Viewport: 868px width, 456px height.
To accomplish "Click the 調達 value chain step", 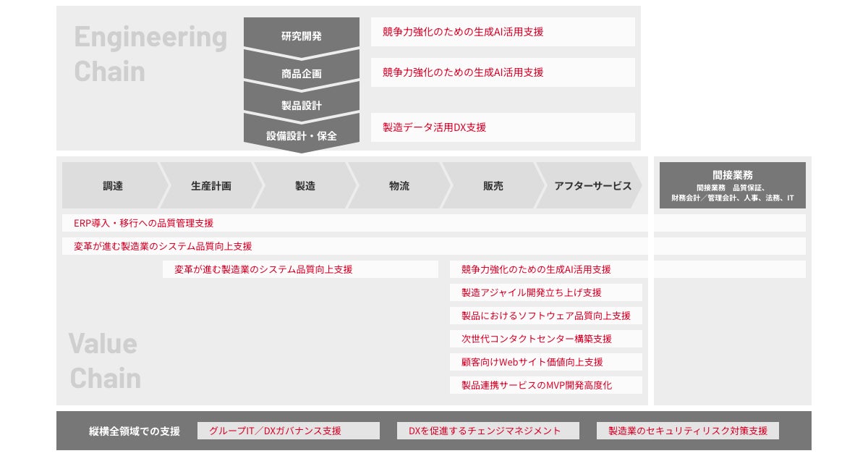I will pos(113,186).
